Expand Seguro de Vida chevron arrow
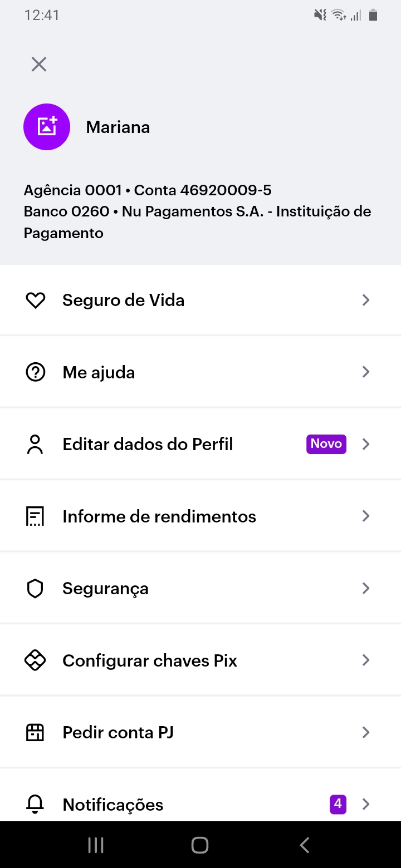This screenshot has width=401, height=868. (366, 300)
